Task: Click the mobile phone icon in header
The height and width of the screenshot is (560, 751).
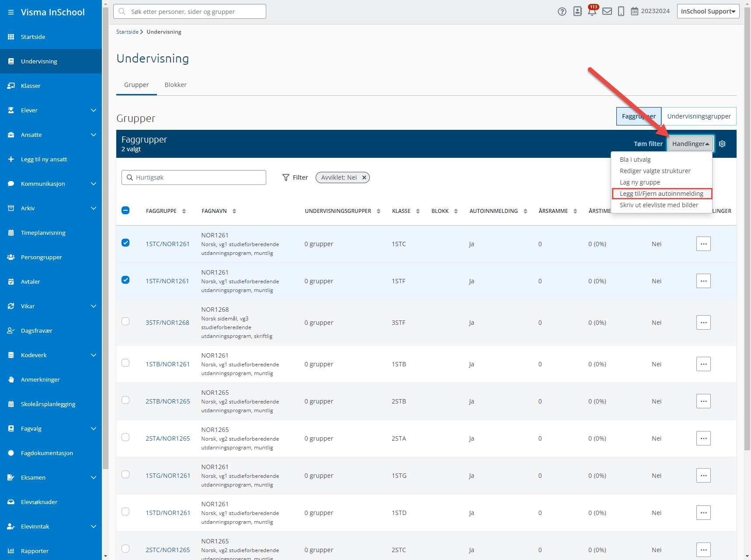Action: point(621,11)
